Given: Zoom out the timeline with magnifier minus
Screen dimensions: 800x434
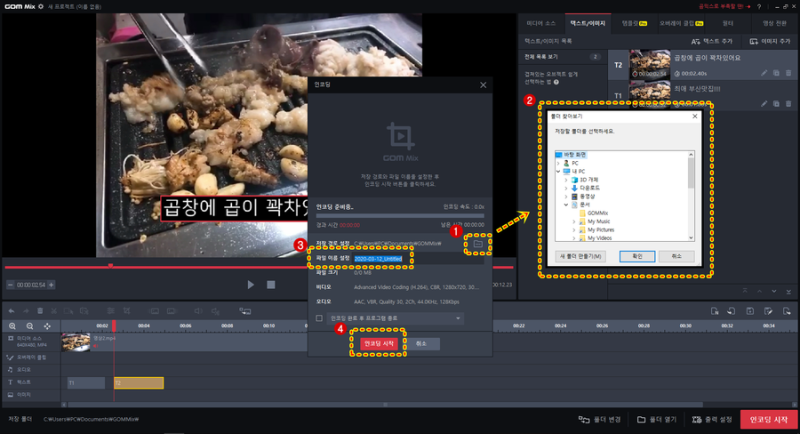Looking at the screenshot, I should [30, 326].
